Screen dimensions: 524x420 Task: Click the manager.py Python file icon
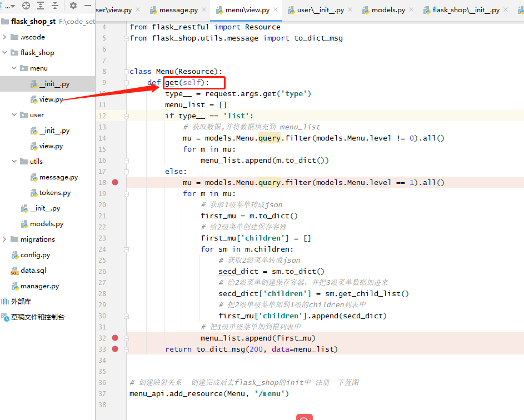coord(15,286)
